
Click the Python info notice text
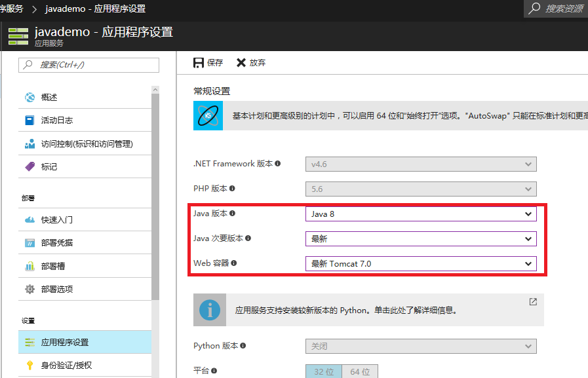tap(345, 310)
